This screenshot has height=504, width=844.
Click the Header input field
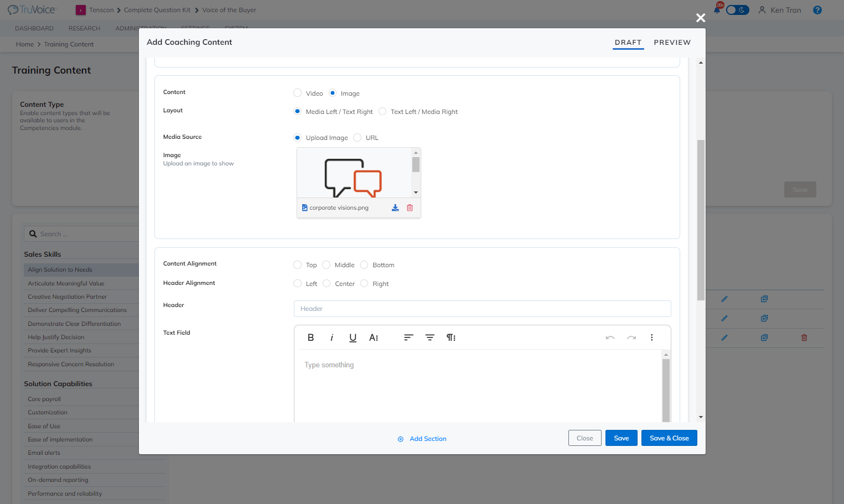[482, 309]
